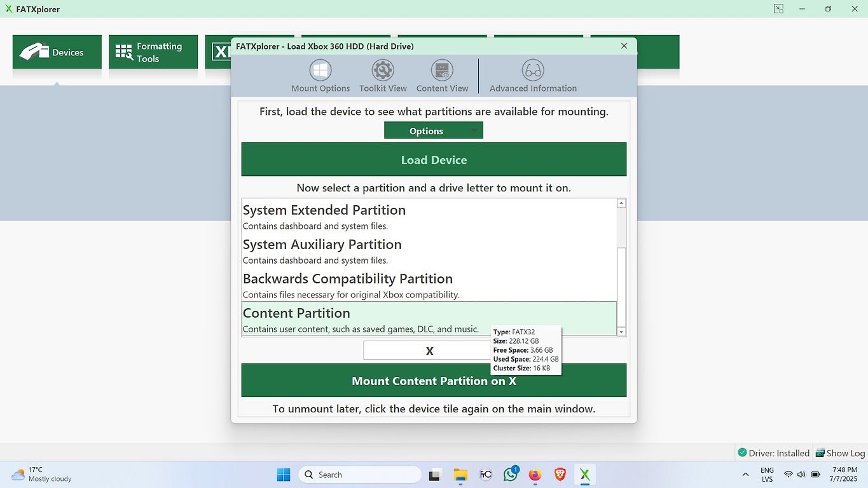Click Mount Content Partition on X

click(434, 381)
